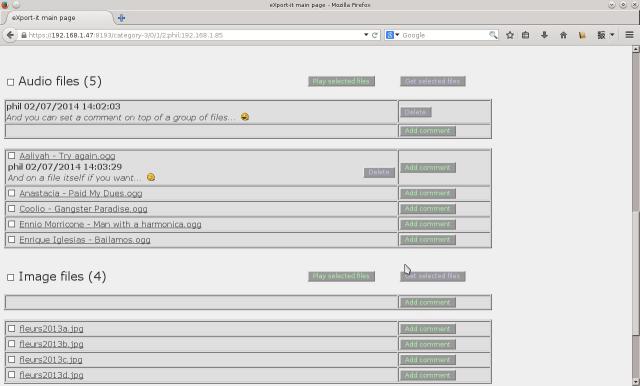This screenshot has width=640, height=386.
Task: Open the Firefox hamburger menu
Action: tap(629, 35)
